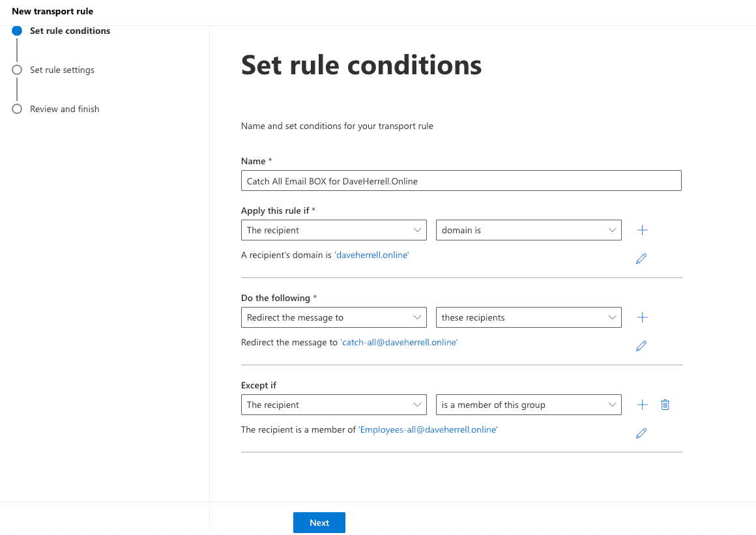Click inside the rule Name text field

[x=461, y=181]
